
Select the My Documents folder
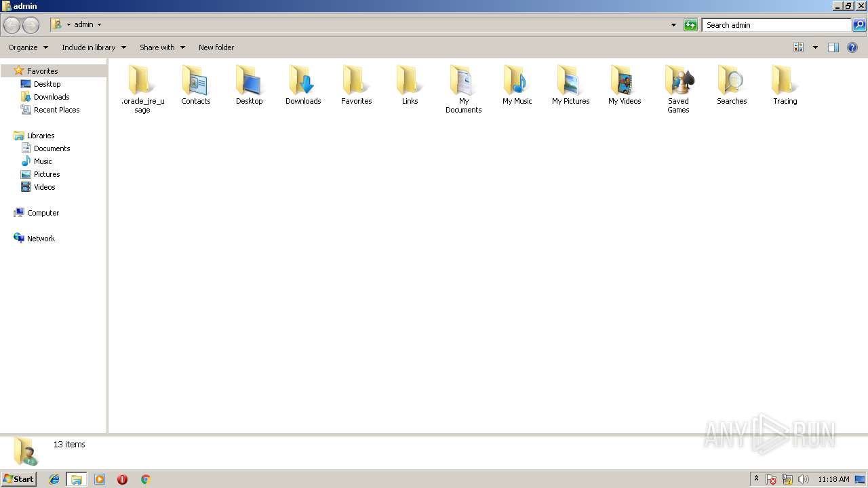click(464, 89)
